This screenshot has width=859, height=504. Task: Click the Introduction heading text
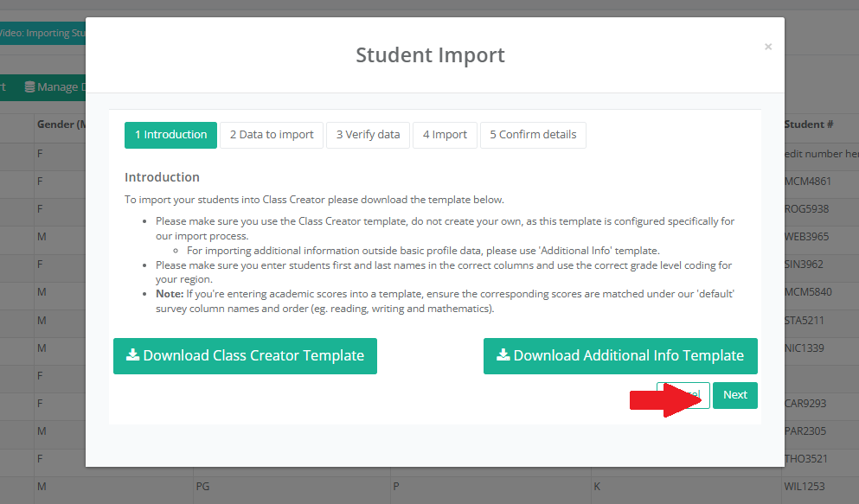(162, 177)
